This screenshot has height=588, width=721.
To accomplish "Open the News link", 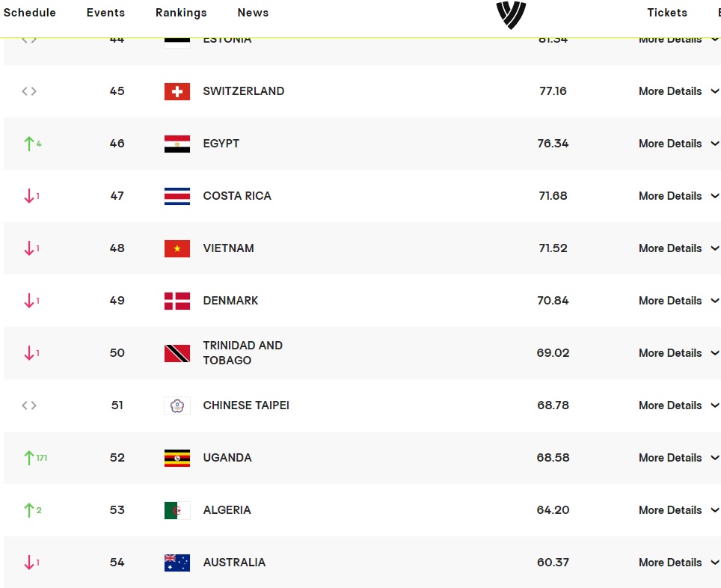I will coord(253,13).
